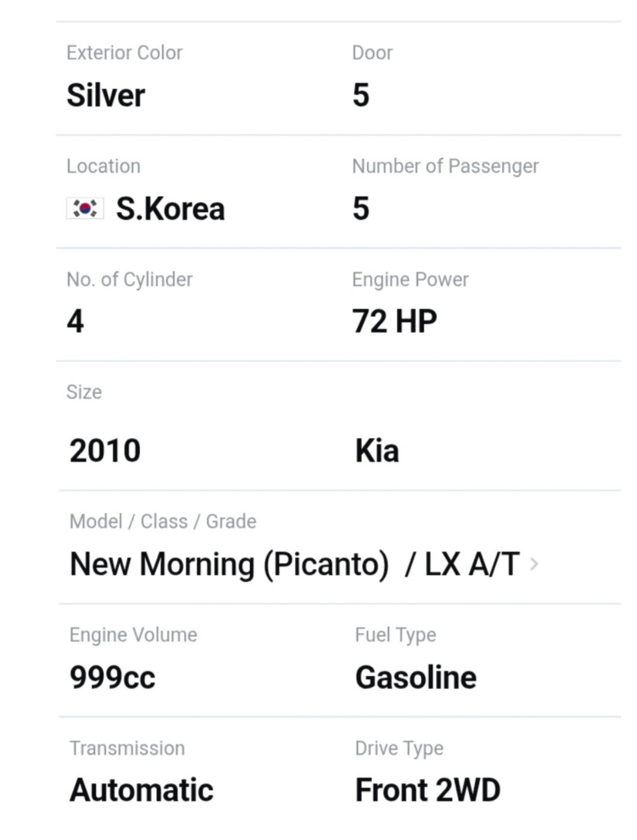
Task: Click the Number of Passenger label
Action: tap(445, 166)
